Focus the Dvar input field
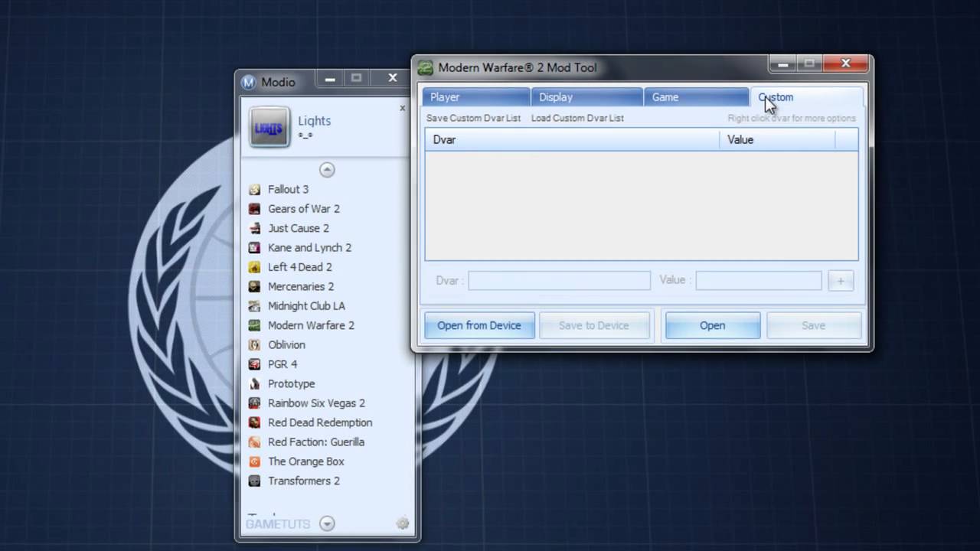This screenshot has width=980, height=551. (x=559, y=281)
